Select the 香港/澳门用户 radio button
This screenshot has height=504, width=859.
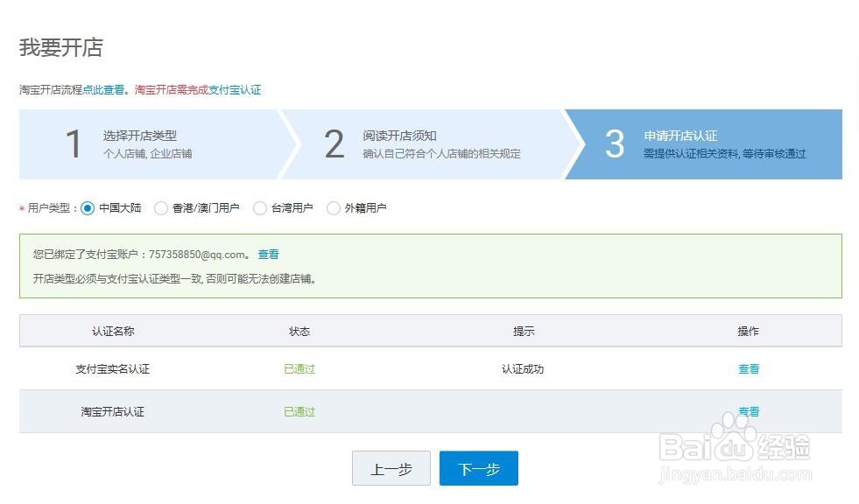pos(161,208)
